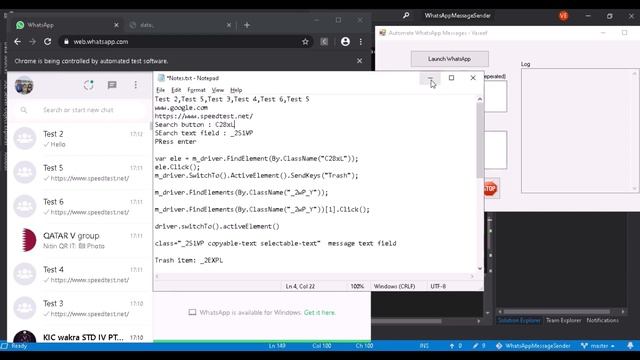The width and height of the screenshot is (640, 360).
Task: Click WhatsAppMessageSender repository in status bar
Action: (533, 346)
